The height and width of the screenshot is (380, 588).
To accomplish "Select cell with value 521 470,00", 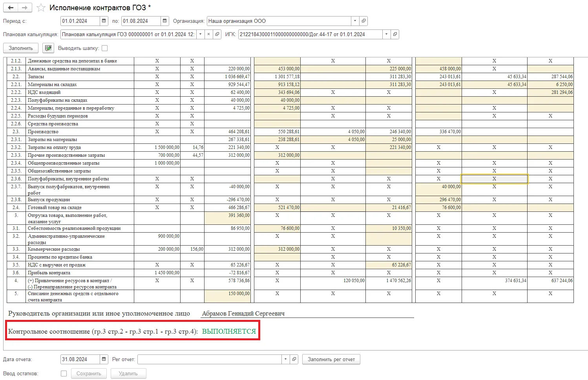I will pyautogui.click(x=277, y=207).
